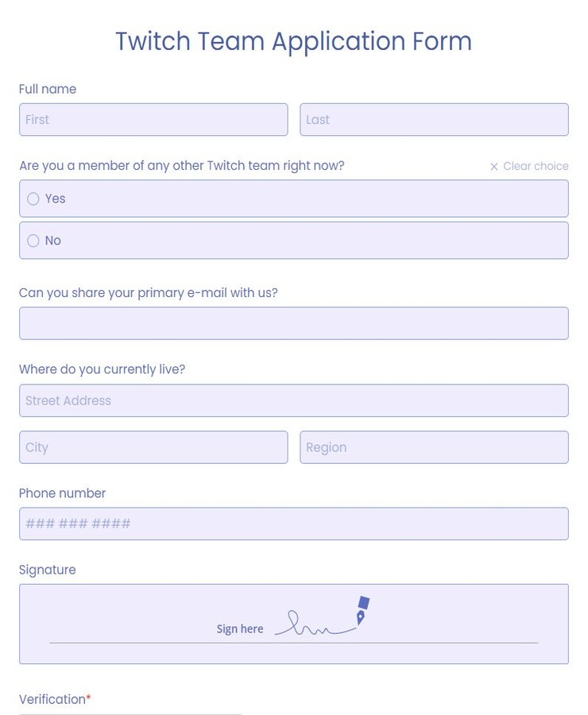Click the Phone number input field
The height and width of the screenshot is (715, 588).
(x=294, y=524)
